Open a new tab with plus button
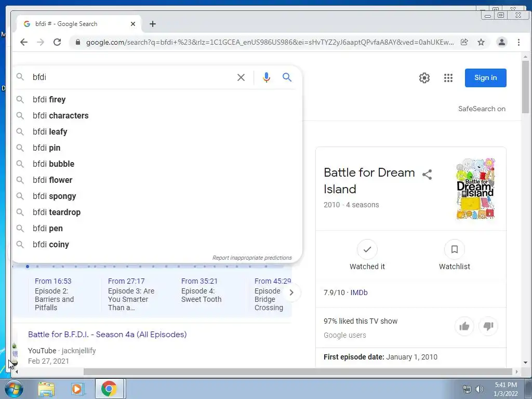Viewport: 532px width, 399px height. click(x=153, y=24)
